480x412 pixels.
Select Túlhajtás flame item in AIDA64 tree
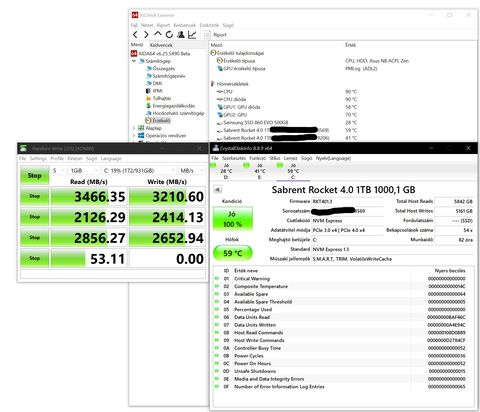coord(159,98)
